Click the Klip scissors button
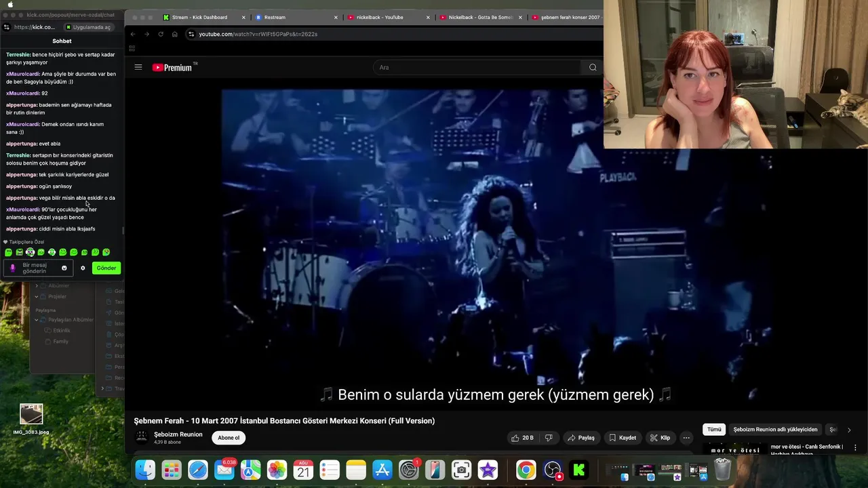This screenshot has height=488, width=868. point(660,438)
